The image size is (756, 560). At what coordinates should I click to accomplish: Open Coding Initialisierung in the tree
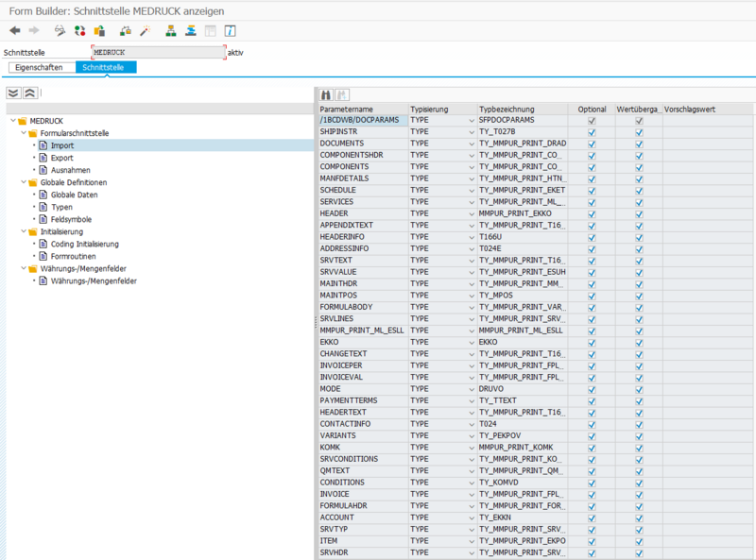coord(87,244)
